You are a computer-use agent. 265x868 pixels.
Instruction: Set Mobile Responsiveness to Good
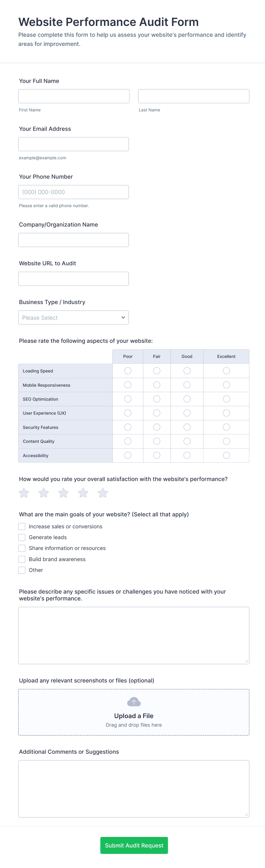[187, 385]
